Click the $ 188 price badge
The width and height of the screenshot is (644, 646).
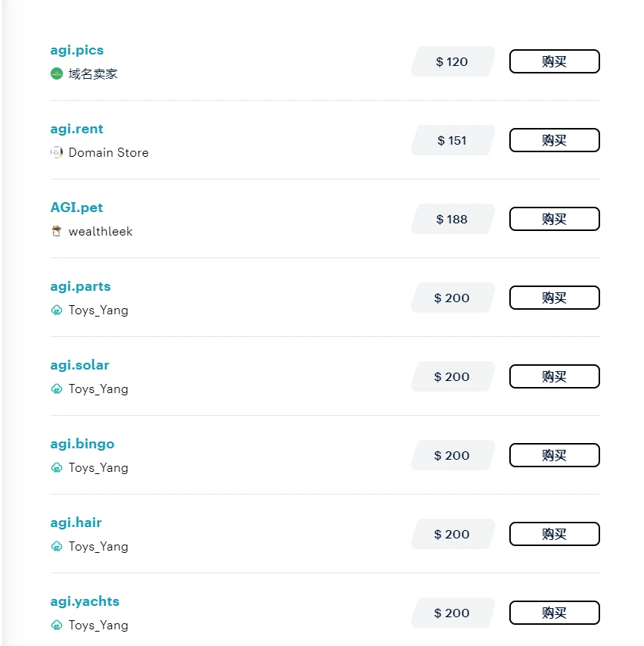click(453, 219)
